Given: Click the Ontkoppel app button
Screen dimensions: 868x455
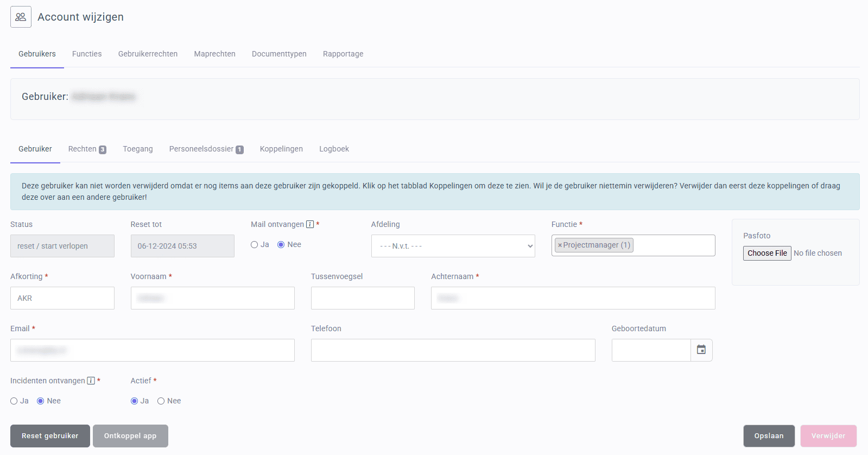Looking at the screenshot, I should tap(130, 436).
